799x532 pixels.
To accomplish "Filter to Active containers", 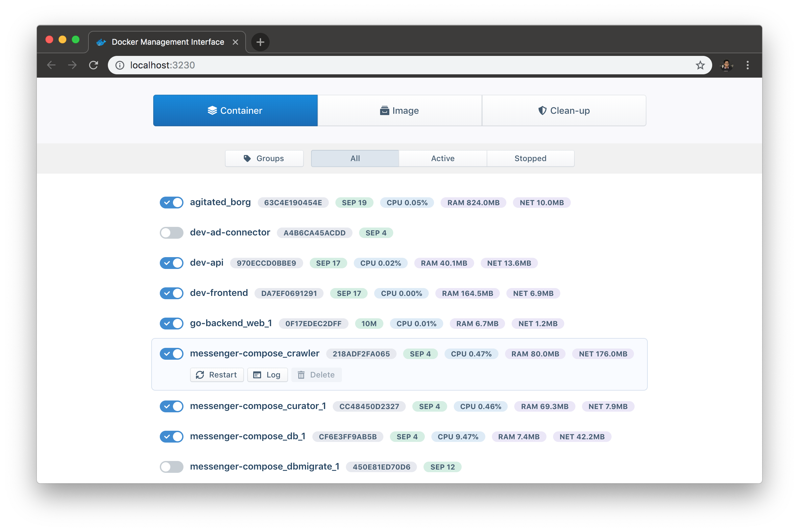I will (443, 158).
